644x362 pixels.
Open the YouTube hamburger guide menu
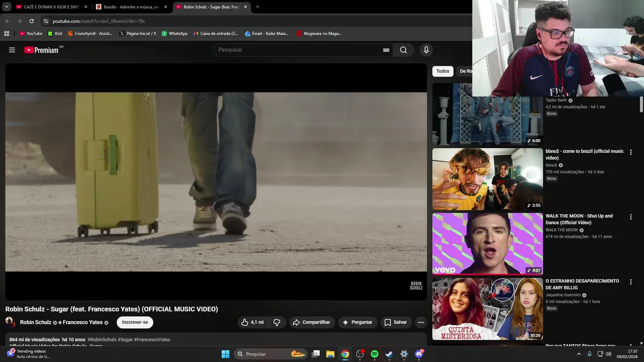click(12, 50)
